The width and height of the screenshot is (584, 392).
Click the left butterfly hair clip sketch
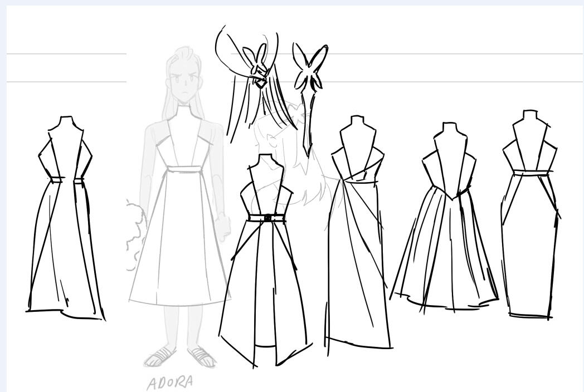coord(256,64)
